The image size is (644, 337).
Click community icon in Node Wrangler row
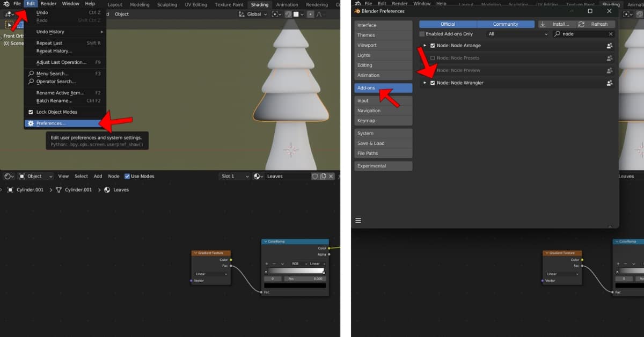click(x=610, y=83)
